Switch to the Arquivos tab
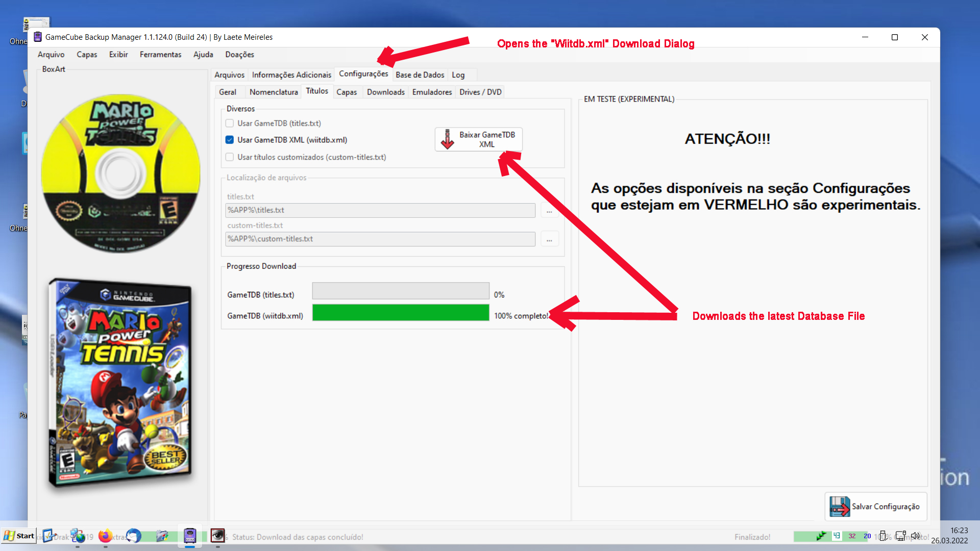 point(229,75)
